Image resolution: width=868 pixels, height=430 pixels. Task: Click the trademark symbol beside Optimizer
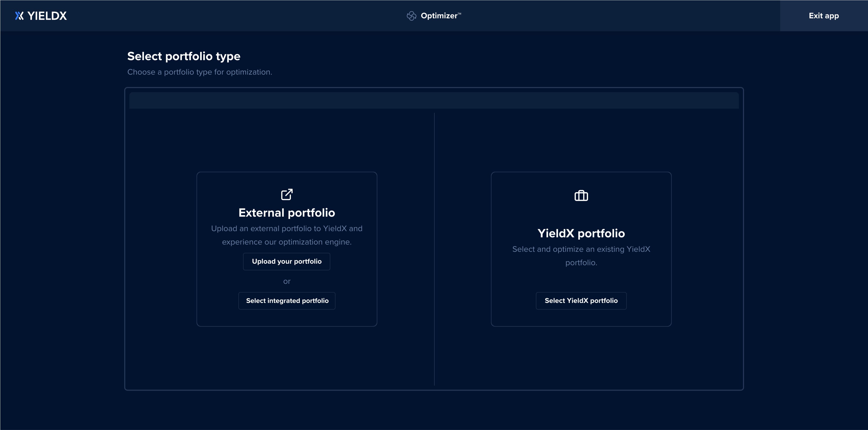click(x=459, y=14)
